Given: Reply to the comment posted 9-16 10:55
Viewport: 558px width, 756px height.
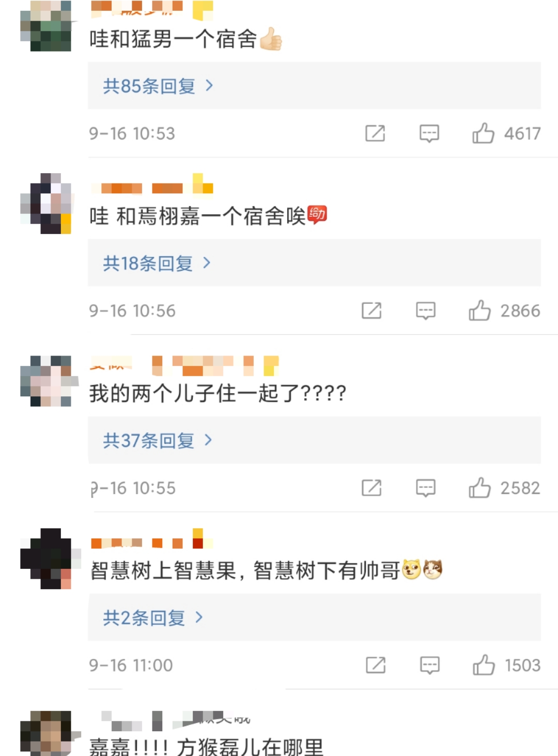Looking at the screenshot, I should pos(426,488).
